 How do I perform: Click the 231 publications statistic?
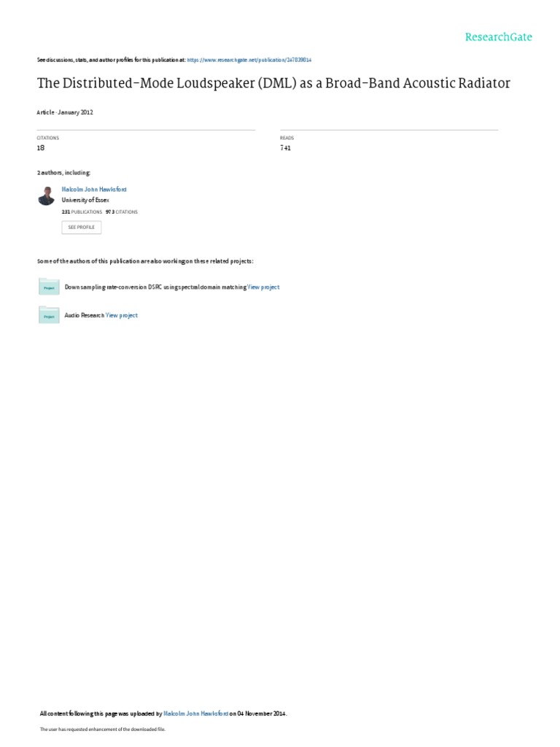point(82,212)
